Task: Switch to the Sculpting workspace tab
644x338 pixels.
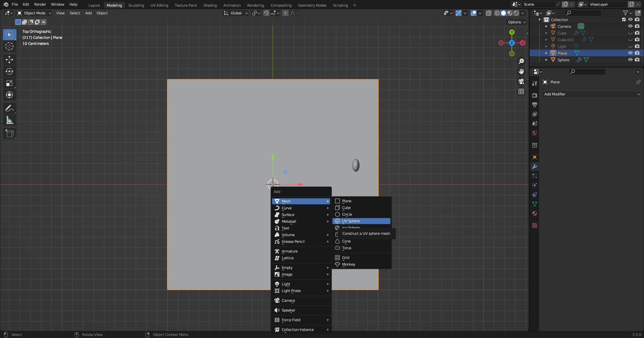Action: (136, 5)
